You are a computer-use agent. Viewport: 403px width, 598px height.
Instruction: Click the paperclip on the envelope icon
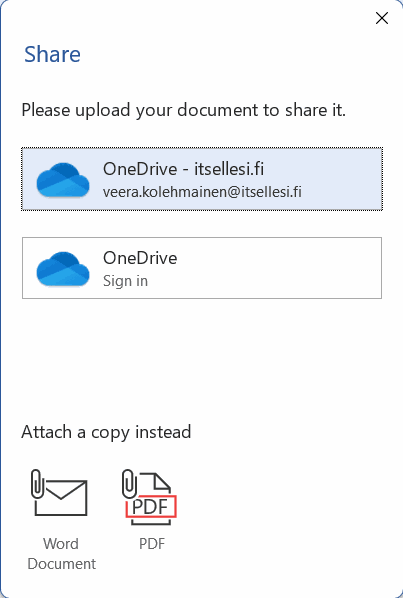click(37, 484)
